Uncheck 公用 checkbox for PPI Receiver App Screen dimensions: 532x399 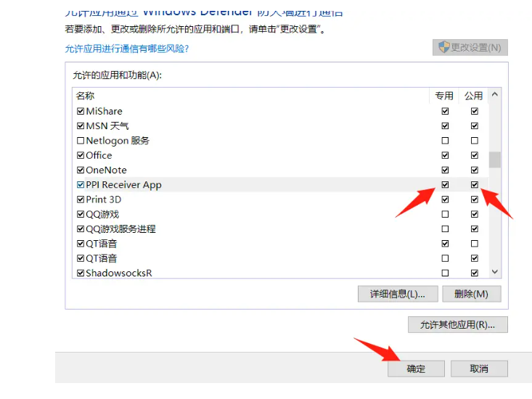474,185
